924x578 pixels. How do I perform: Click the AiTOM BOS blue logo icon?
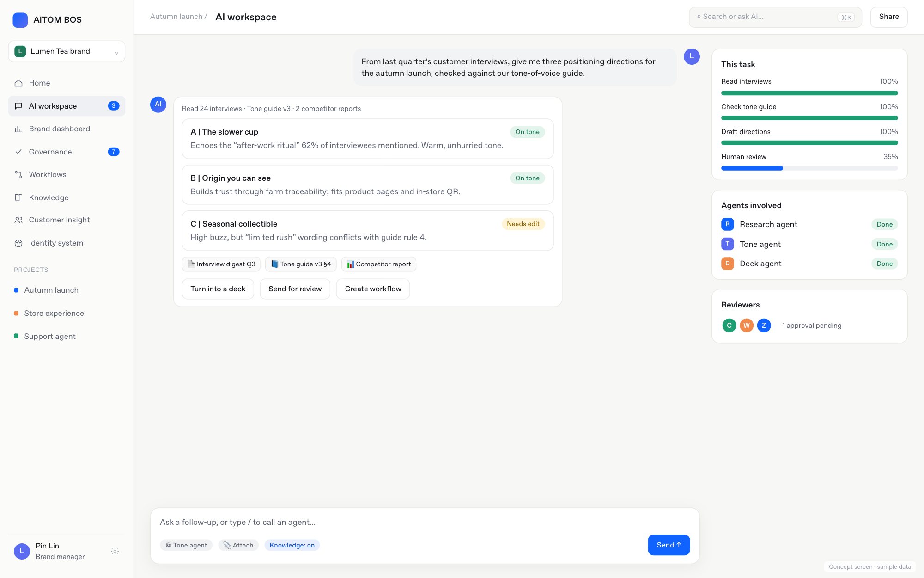(x=20, y=20)
